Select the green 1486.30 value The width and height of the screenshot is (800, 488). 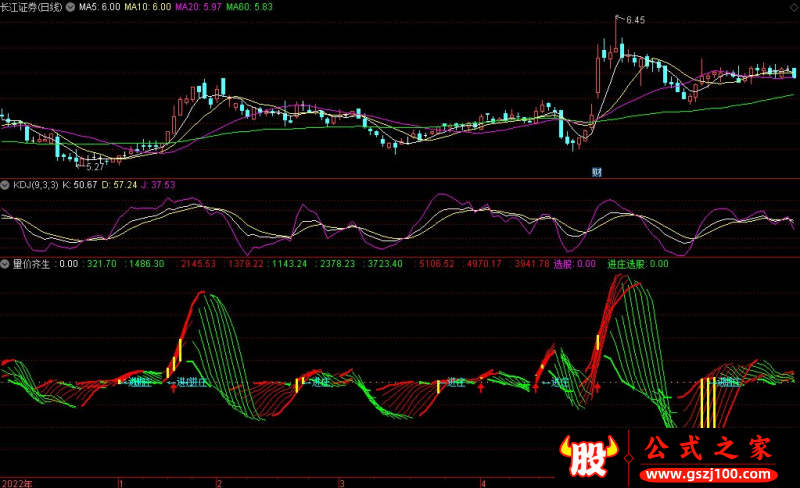(146, 264)
